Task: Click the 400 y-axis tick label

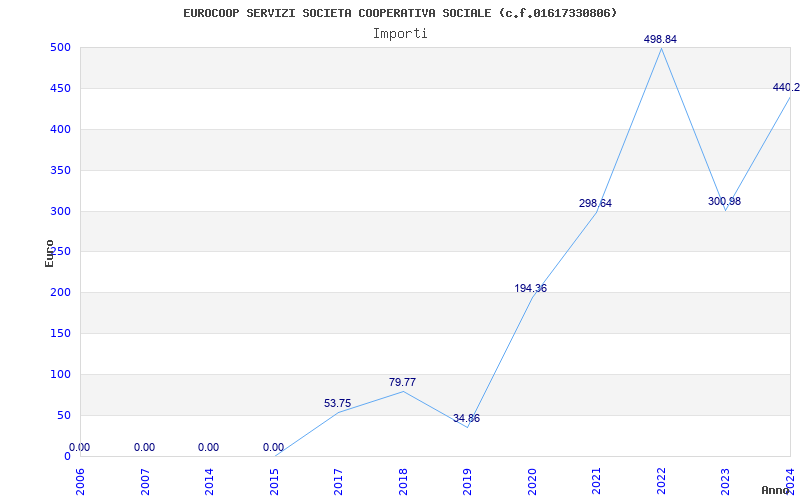Action: [60, 129]
